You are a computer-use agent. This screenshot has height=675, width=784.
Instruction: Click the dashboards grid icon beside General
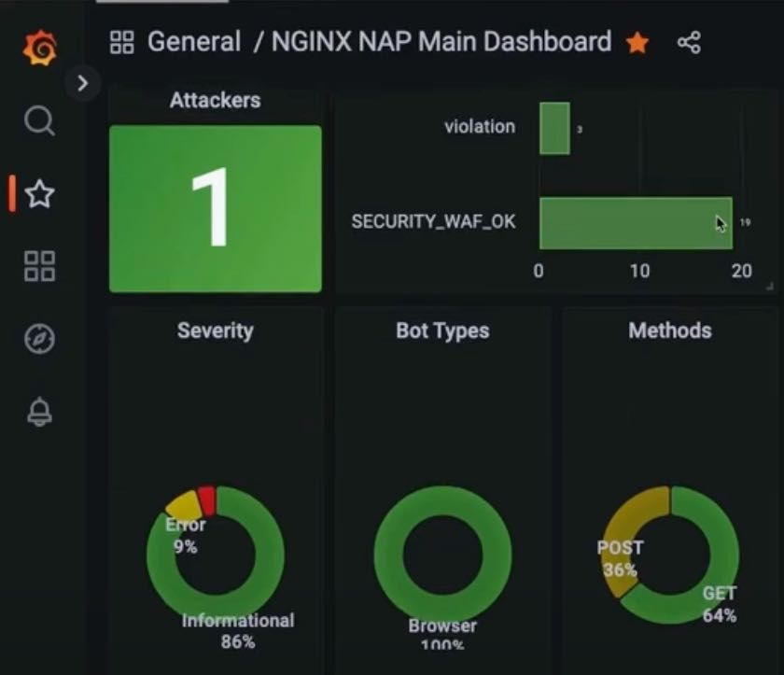click(x=121, y=42)
